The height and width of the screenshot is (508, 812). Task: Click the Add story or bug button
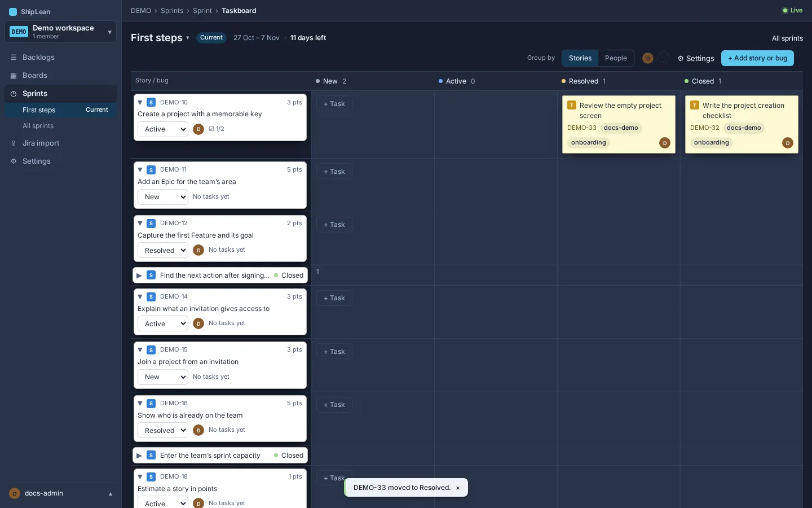click(x=757, y=58)
